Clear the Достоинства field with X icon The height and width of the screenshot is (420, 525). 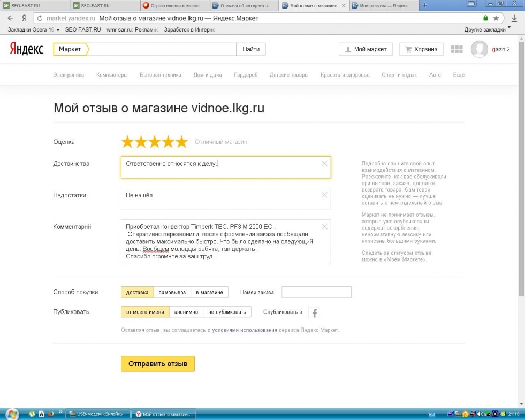tap(324, 164)
